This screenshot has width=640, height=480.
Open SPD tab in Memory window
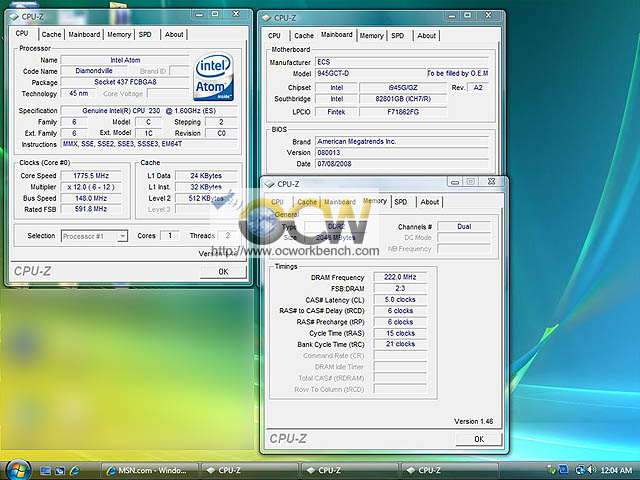401,202
